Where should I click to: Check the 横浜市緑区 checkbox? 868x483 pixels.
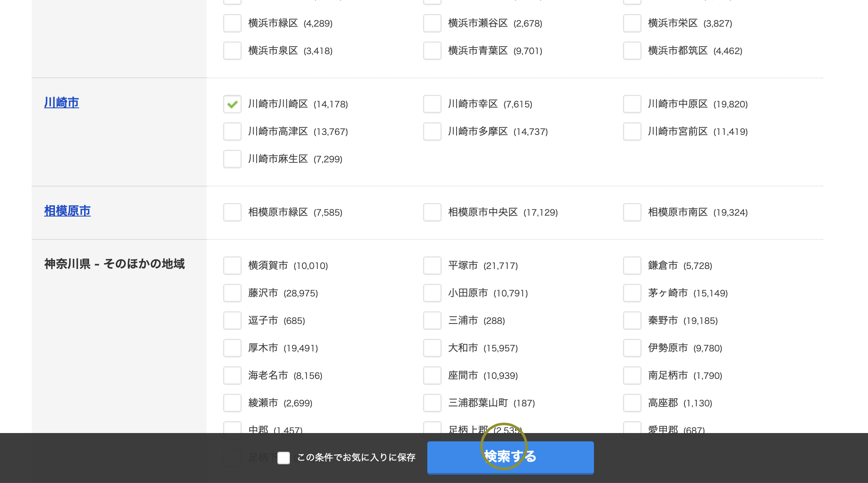(232, 23)
